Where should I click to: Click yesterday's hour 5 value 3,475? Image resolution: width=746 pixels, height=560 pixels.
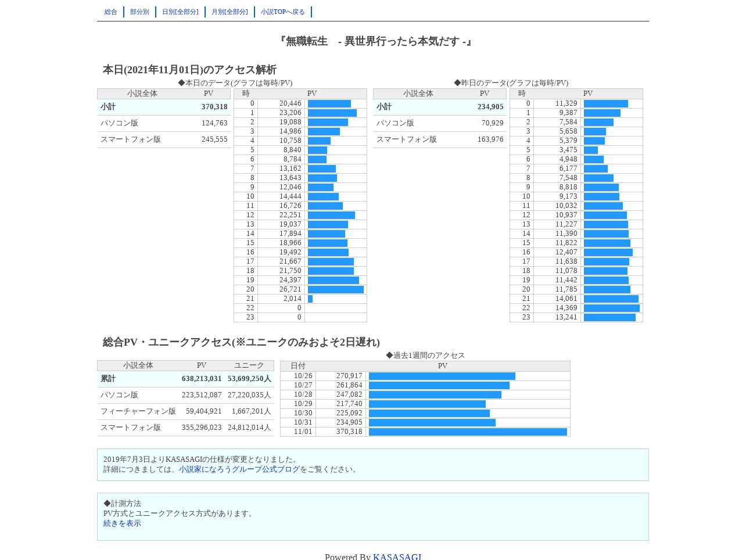coord(568,150)
